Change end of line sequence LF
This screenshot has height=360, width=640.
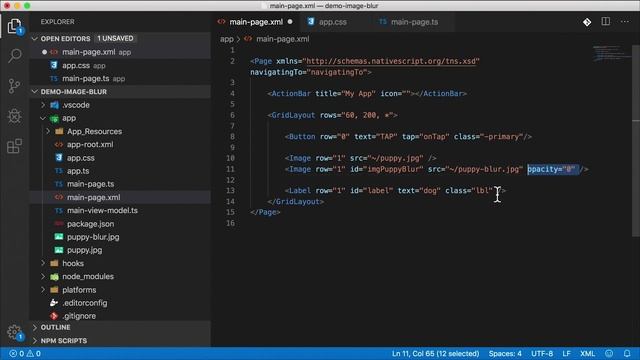tap(566, 353)
